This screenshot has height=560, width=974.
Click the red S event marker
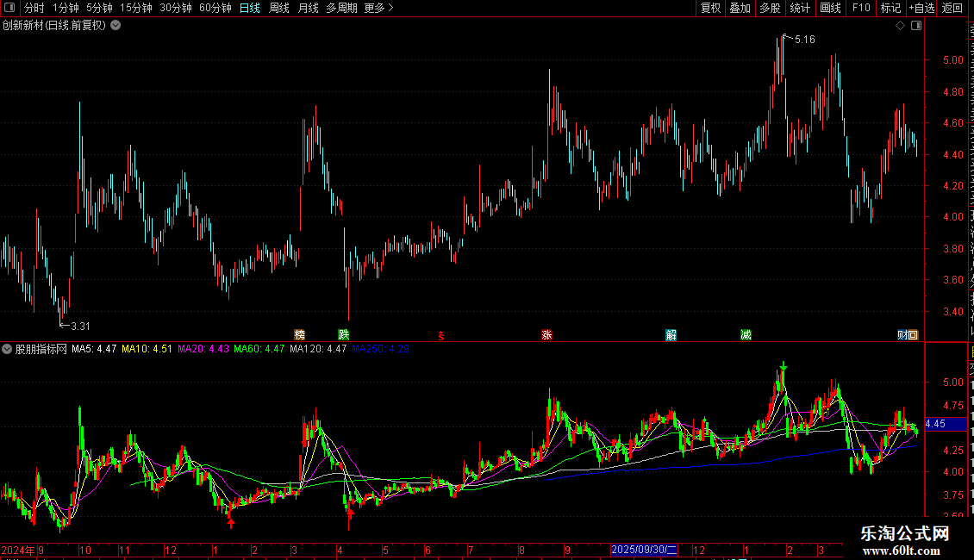tap(441, 336)
